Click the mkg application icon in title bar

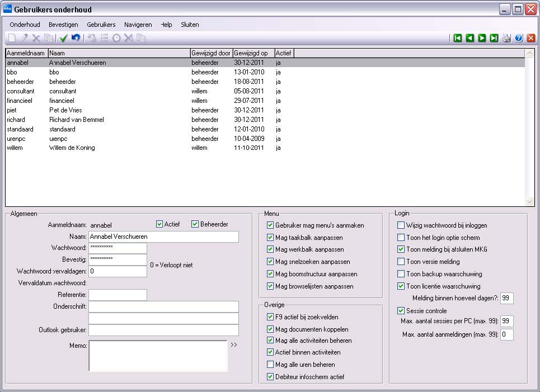7,9
